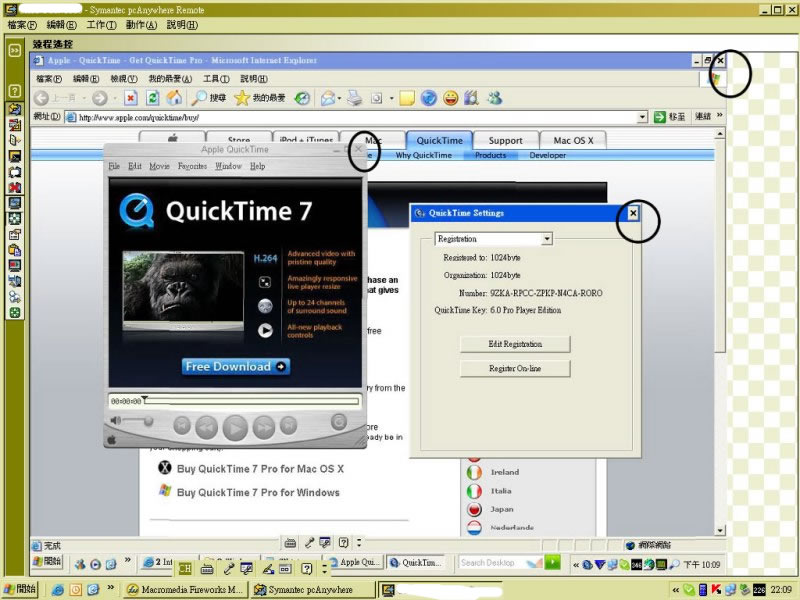This screenshot has width=800, height=600.
Task: Open IE 工具(T) menu
Action: tap(216, 79)
